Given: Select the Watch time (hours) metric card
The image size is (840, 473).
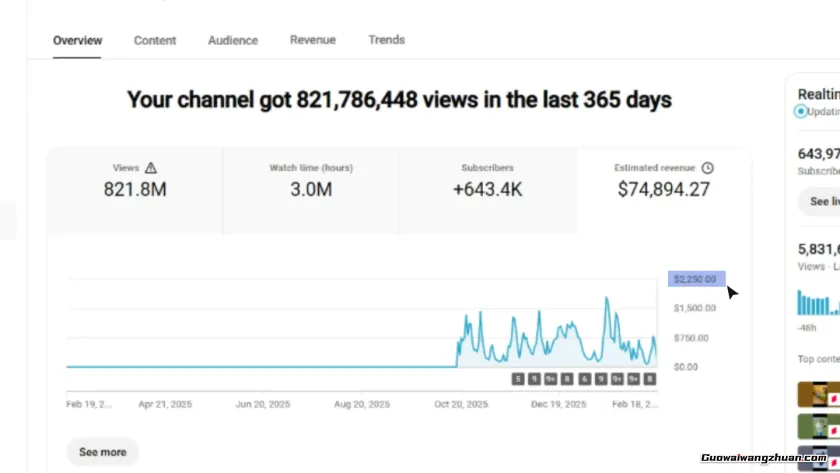Looking at the screenshot, I should coord(311,180).
